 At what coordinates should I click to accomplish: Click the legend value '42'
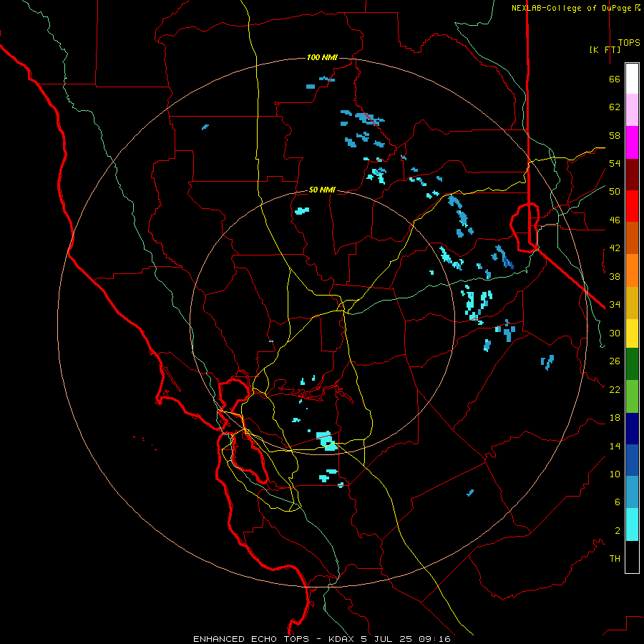[615, 248]
